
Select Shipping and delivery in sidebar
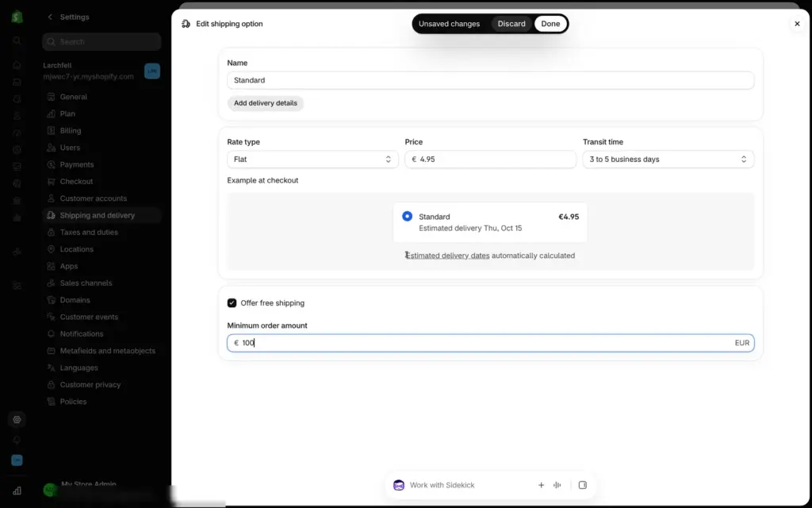point(101,215)
